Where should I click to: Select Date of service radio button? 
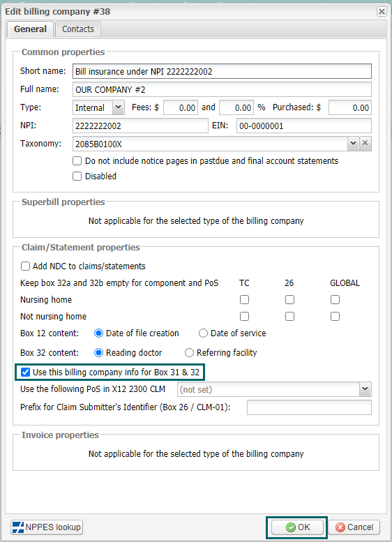pos(203,333)
